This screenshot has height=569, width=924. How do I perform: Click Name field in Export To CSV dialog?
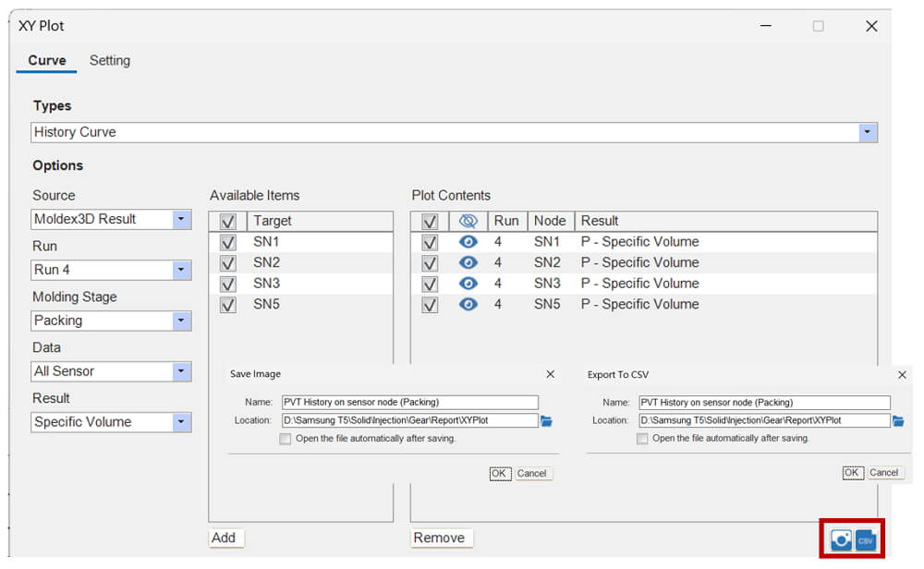[765, 403]
